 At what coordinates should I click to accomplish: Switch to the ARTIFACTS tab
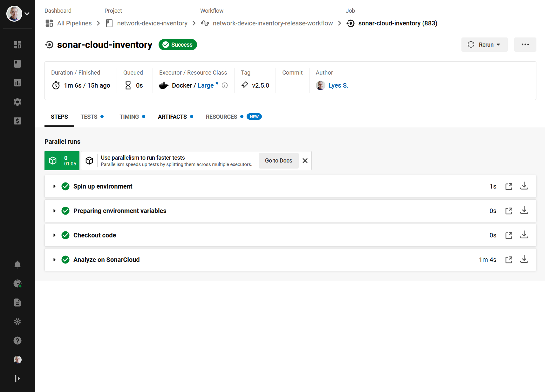tap(175, 117)
